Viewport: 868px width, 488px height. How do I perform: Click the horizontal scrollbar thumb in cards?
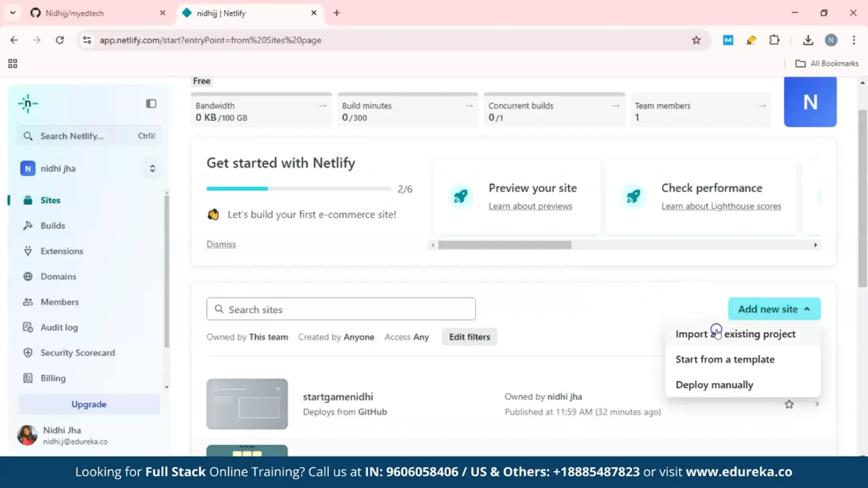click(504, 245)
